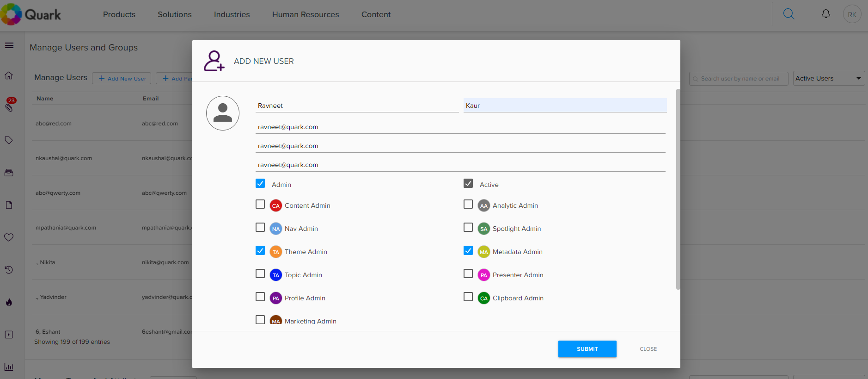Screen dimensions: 868x379
Task: Open the trending flame sidebar icon
Action: (x=9, y=302)
